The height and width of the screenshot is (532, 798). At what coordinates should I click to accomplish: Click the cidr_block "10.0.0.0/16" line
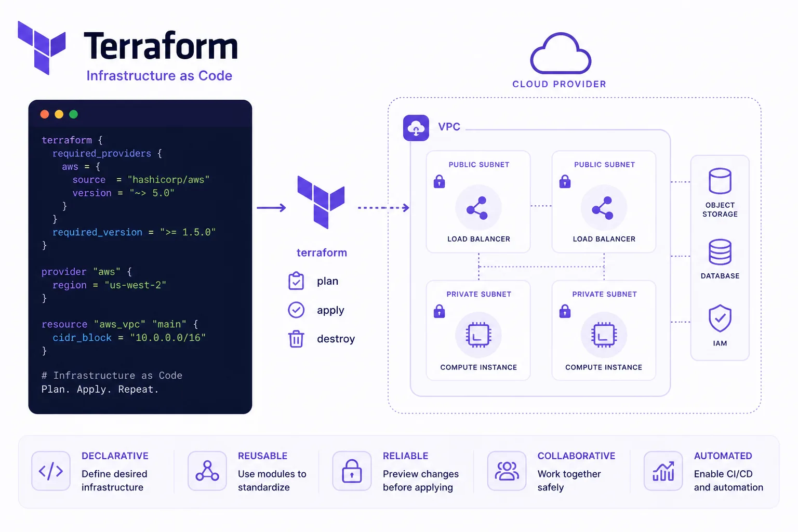[x=129, y=338]
